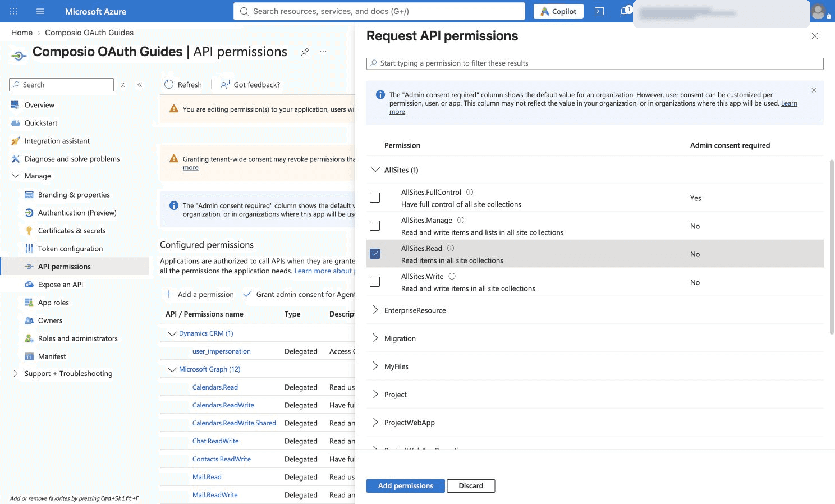Check the AllSites.Write checkbox
Image resolution: width=835 pixels, height=504 pixels.
click(x=375, y=282)
